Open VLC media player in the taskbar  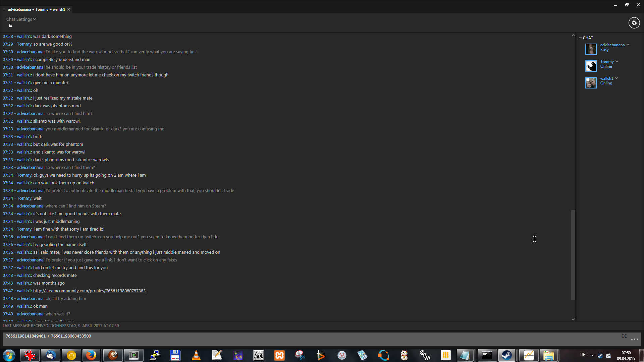point(196,355)
